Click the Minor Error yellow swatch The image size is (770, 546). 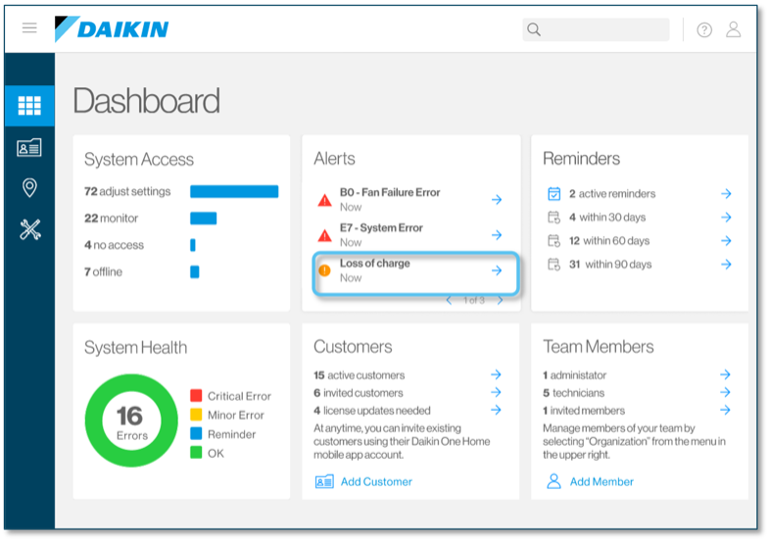[x=196, y=414]
